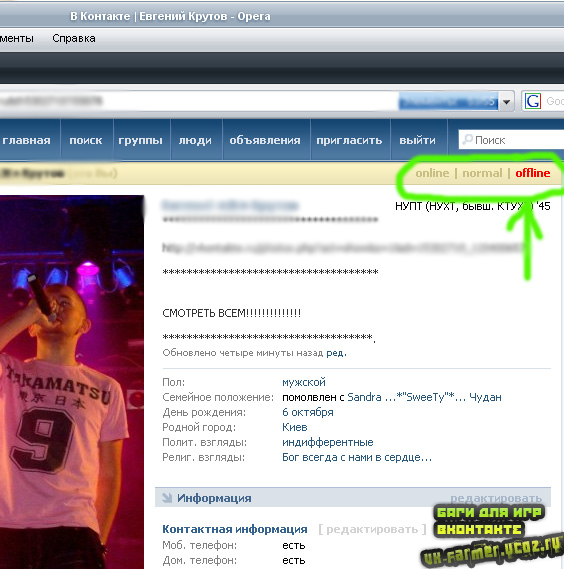Click the Обновлено четыре минуты назад text
The width and height of the screenshot is (564, 569).
point(242,353)
